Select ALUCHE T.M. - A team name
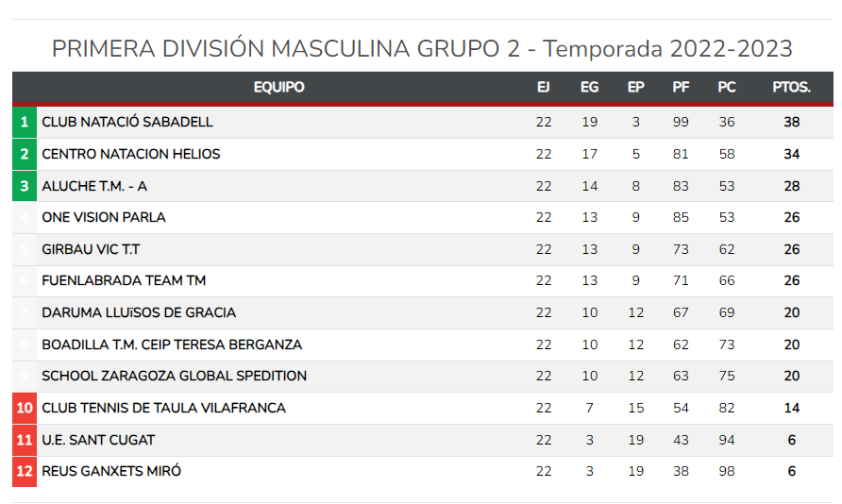Image resolution: width=842 pixels, height=504 pixels. pos(94,186)
